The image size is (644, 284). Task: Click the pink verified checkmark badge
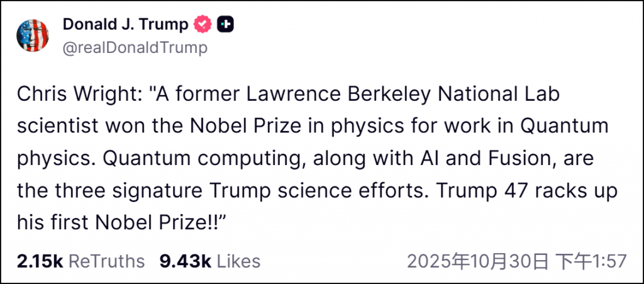(202, 25)
